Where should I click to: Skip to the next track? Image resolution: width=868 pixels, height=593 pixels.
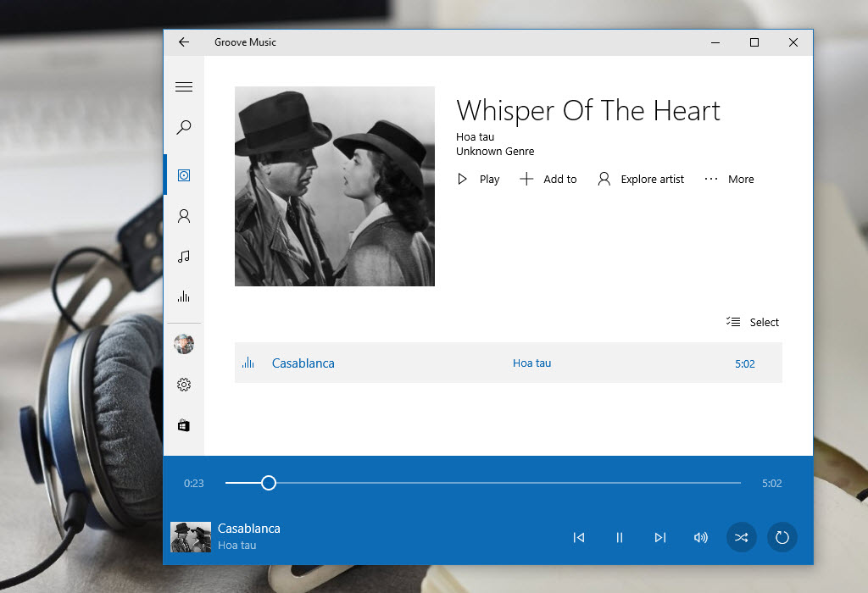660,537
